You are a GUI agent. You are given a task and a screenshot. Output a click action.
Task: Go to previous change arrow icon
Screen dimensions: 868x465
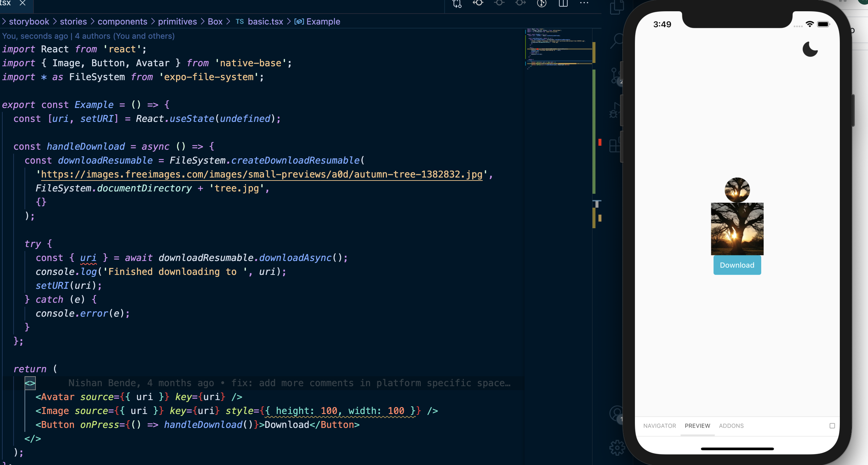478,3
